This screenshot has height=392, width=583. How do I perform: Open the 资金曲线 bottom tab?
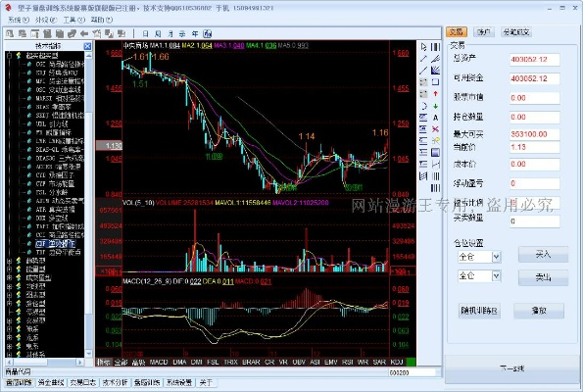pos(51,382)
